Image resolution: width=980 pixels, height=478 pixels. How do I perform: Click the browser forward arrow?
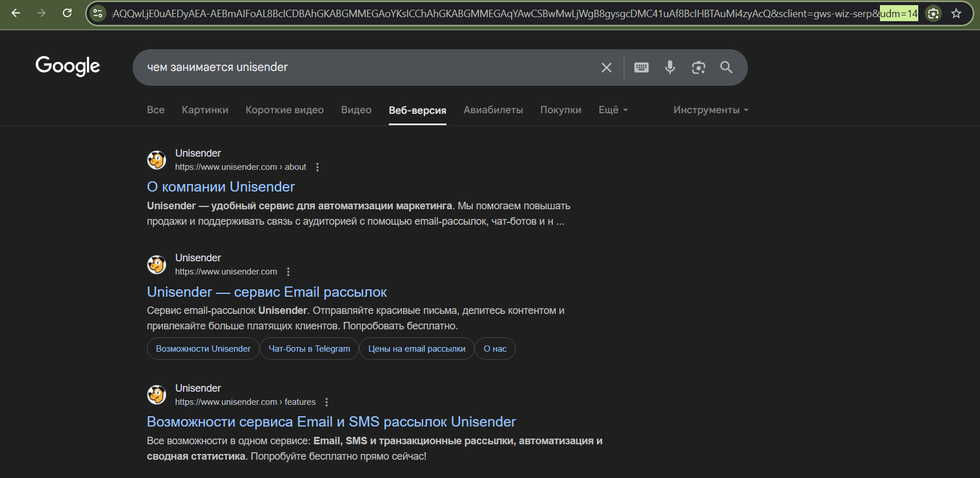(x=41, y=13)
